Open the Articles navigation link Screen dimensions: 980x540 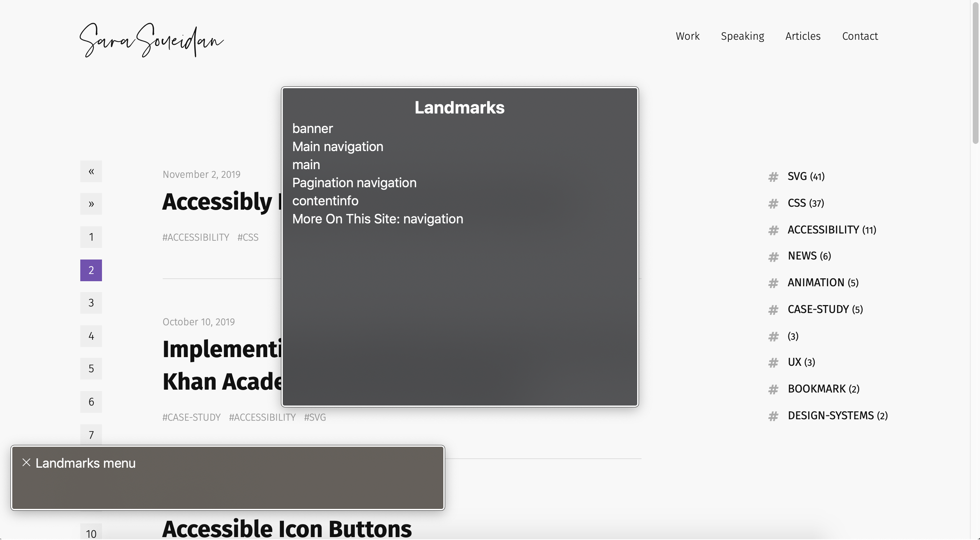tap(803, 36)
